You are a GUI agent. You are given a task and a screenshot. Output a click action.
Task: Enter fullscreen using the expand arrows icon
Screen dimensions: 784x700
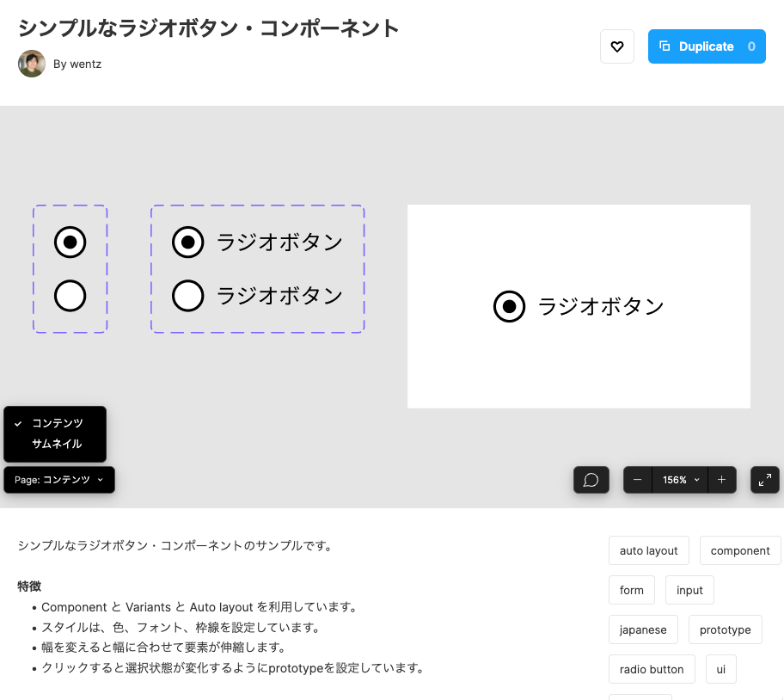[764, 480]
